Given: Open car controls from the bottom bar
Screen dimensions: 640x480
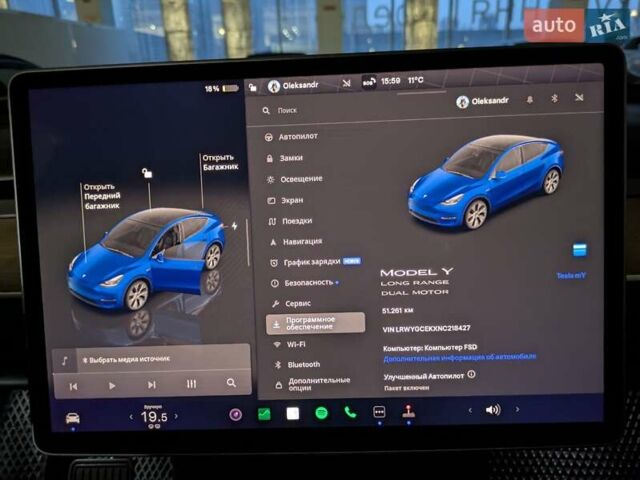Looking at the screenshot, I should [x=73, y=418].
